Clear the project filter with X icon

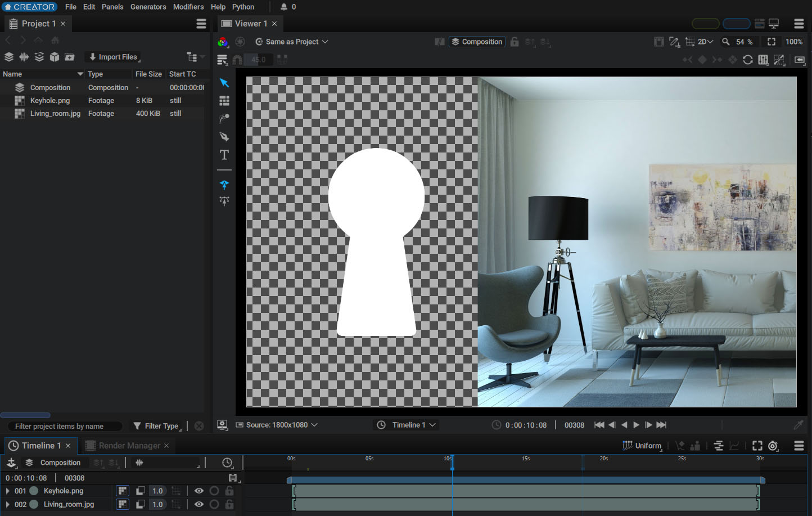[x=199, y=426]
